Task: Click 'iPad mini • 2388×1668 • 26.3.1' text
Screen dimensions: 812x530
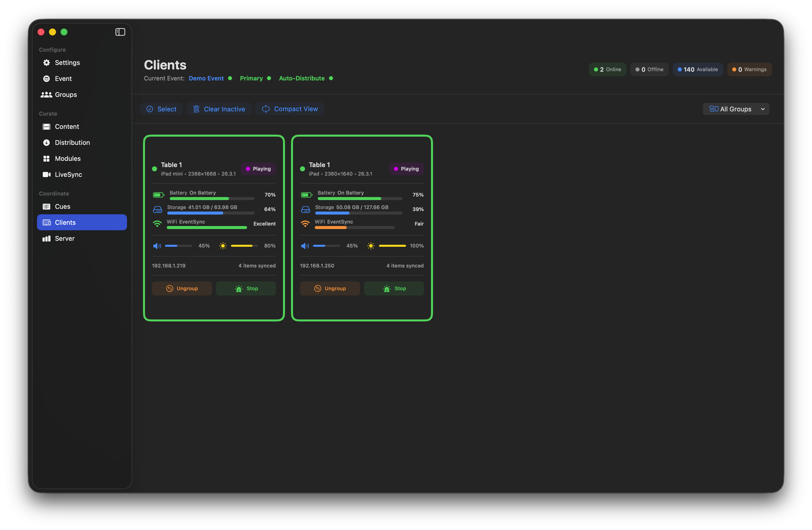Action: [198, 174]
